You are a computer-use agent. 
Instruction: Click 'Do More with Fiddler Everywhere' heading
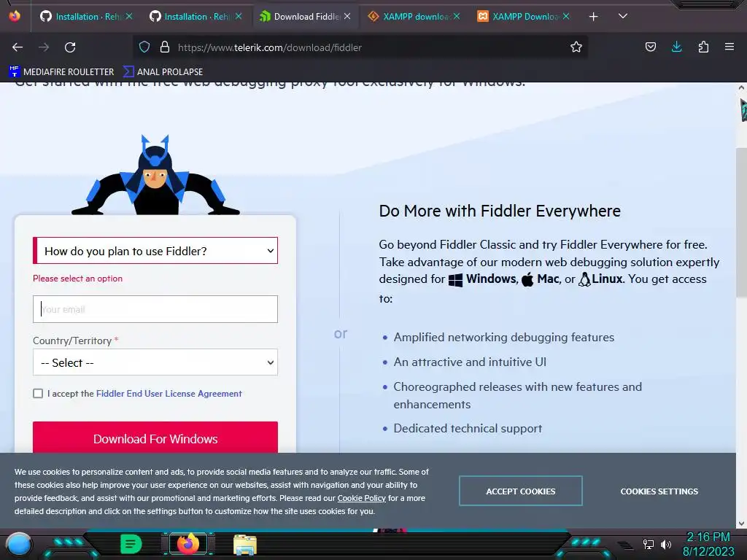(500, 211)
